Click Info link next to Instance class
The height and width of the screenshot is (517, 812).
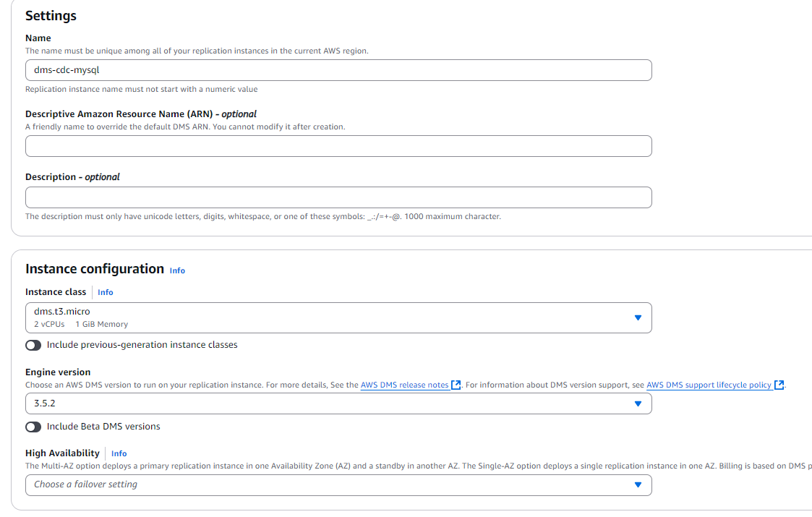coord(106,292)
